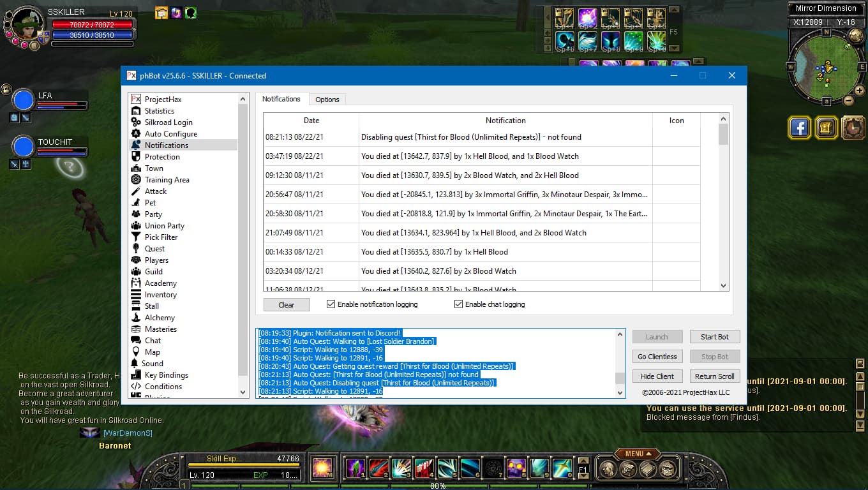Switch to the Options tab
The image size is (868, 490).
(327, 100)
